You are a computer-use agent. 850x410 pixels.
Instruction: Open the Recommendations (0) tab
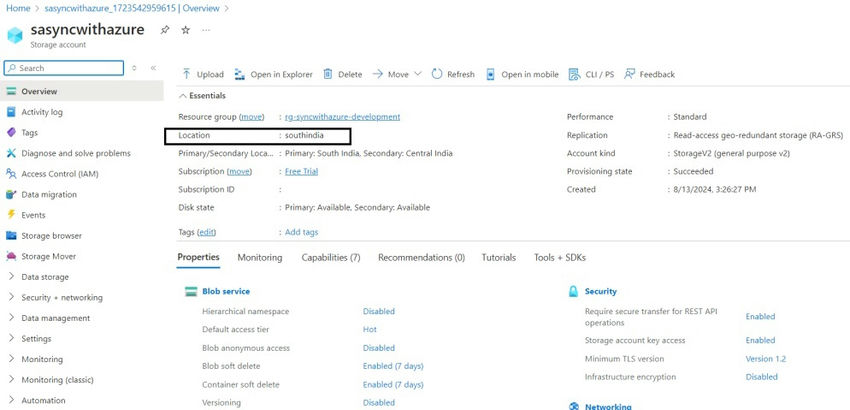[421, 258]
